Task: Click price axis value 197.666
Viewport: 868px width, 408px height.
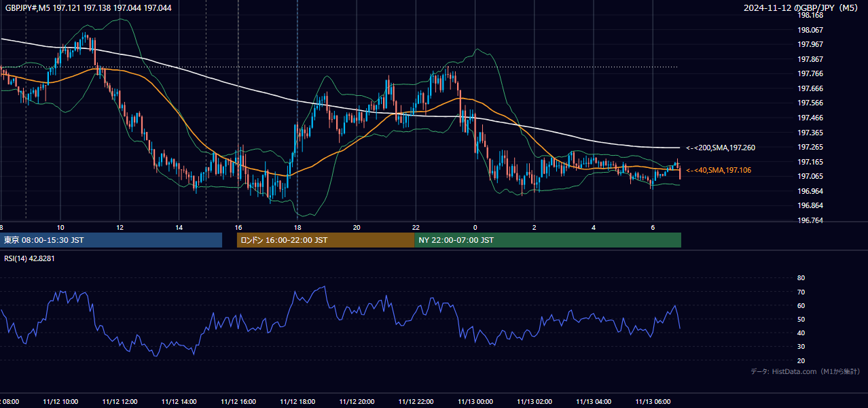Action: click(x=810, y=88)
